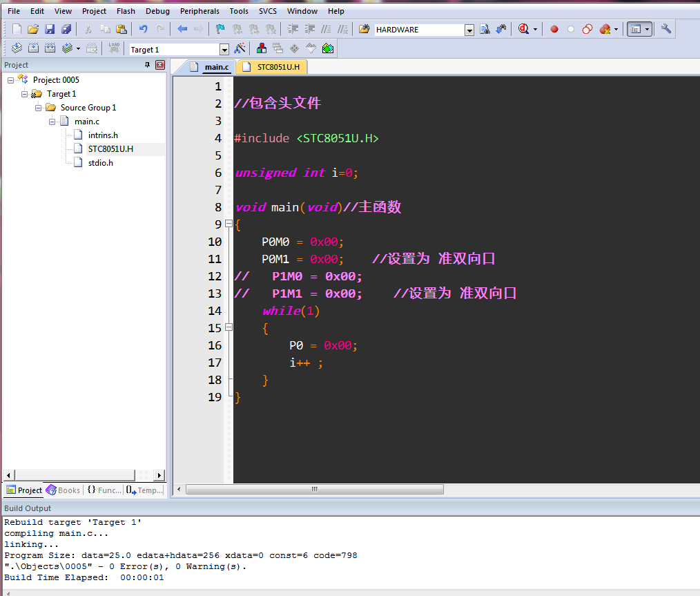Click the Save All toolbar icon
This screenshot has width=700, height=596.
point(66,29)
